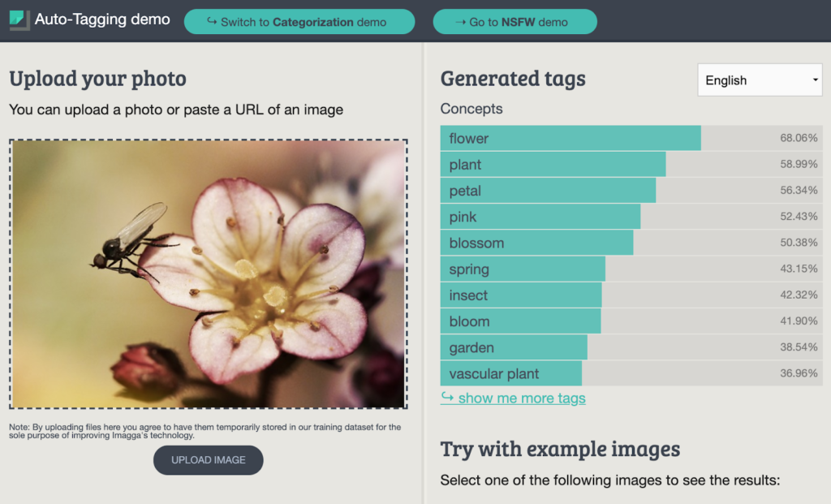
Task: Select the flower tag bar
Action: pos(570,138)
